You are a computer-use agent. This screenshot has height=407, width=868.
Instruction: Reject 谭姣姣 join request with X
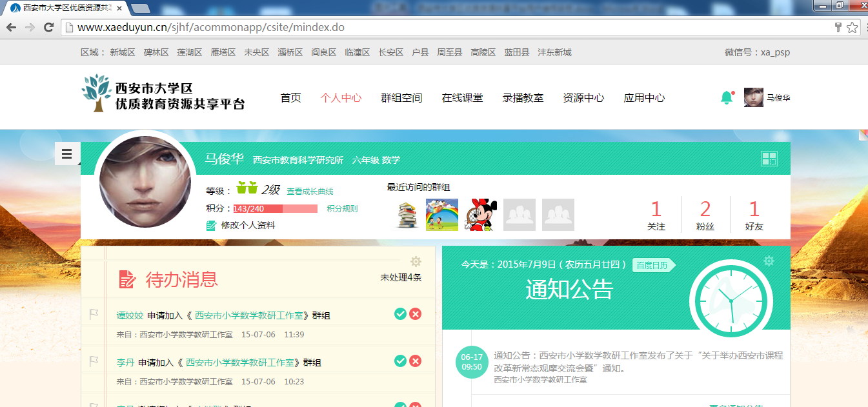pyautogui.click(x=416, y=313)
